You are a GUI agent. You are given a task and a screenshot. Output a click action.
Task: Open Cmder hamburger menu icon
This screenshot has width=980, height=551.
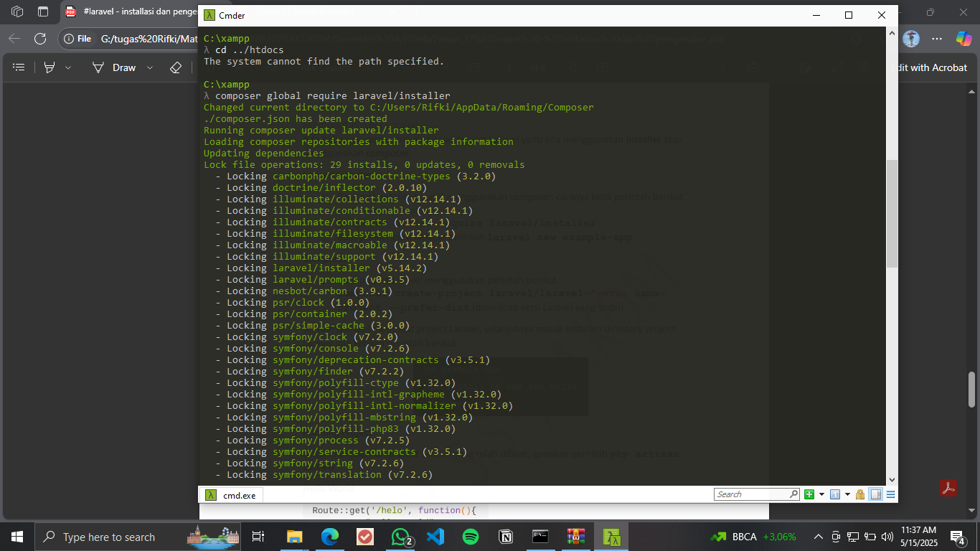click(x=890, y=494)
